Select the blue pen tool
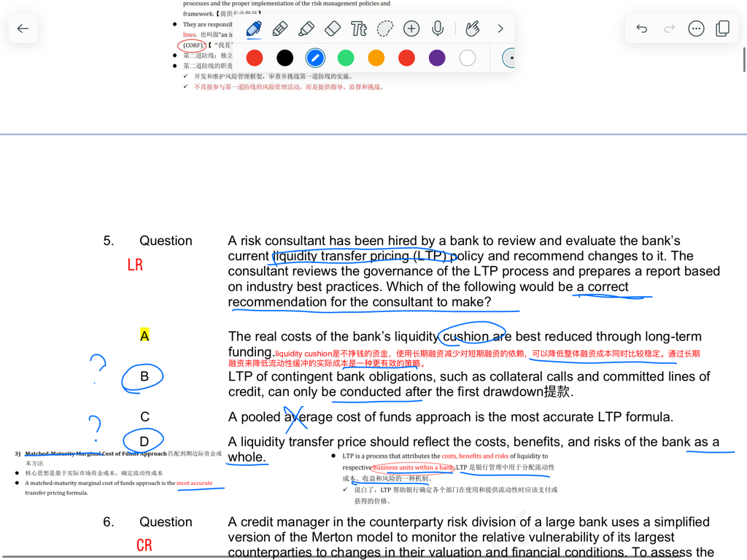The image size is (747, 560). tap(254, 28)
